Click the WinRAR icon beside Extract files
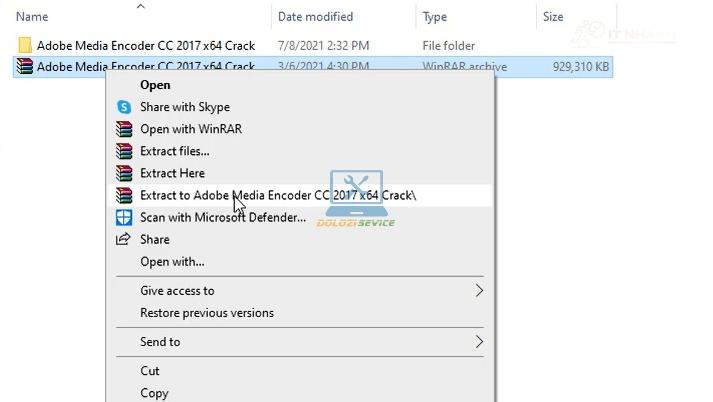Image resolution: width=713 pixels, height=402 pixels. tap(124, 151)
